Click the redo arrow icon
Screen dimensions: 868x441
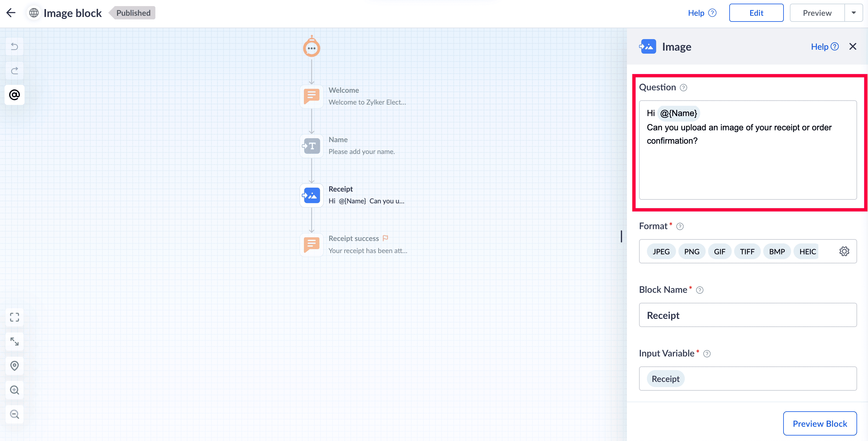tap(15, 70)
